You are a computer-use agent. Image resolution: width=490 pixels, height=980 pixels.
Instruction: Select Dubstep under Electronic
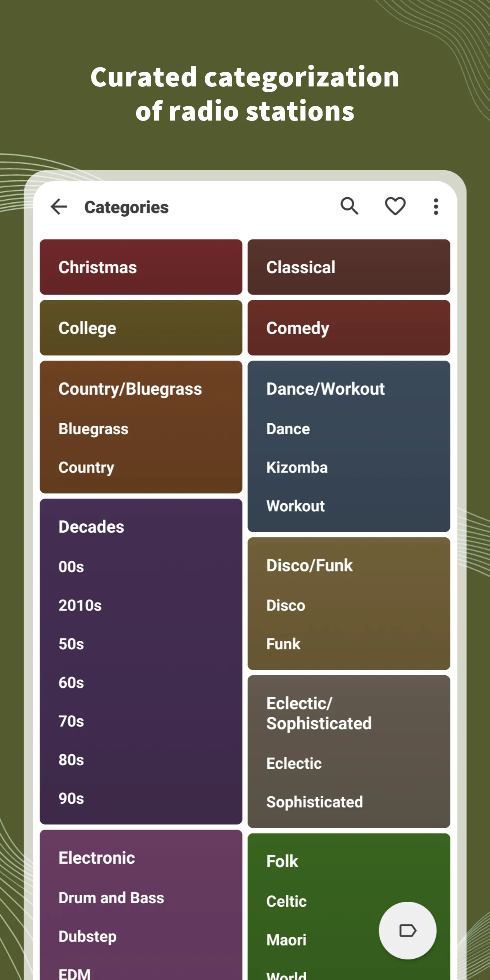(88, 937)
